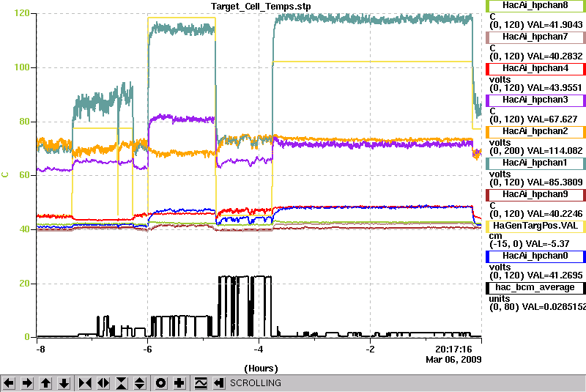Select the HacAi_hpchan9 curve legend
The image size is (586, 392).
[x=535, y=195]
